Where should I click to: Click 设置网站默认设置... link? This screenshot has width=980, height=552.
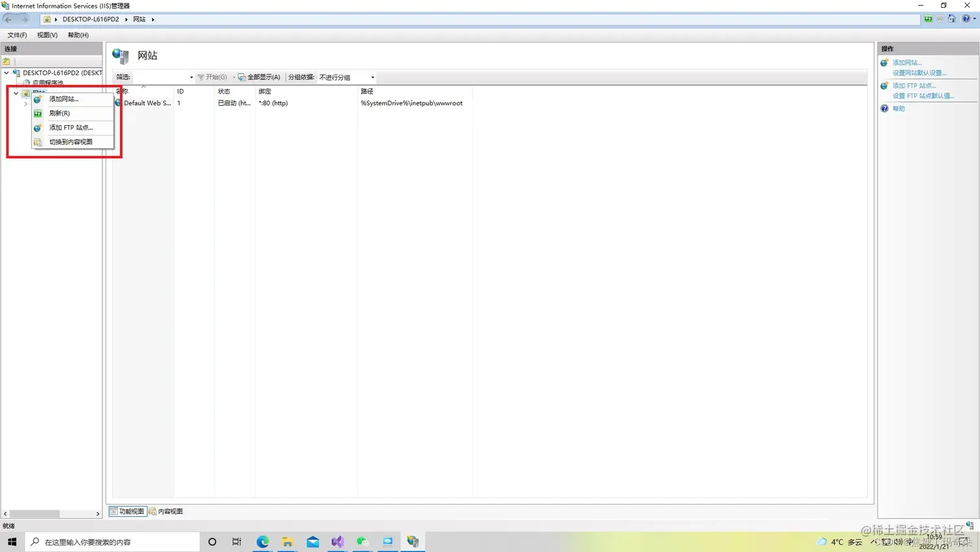point(919,73)
